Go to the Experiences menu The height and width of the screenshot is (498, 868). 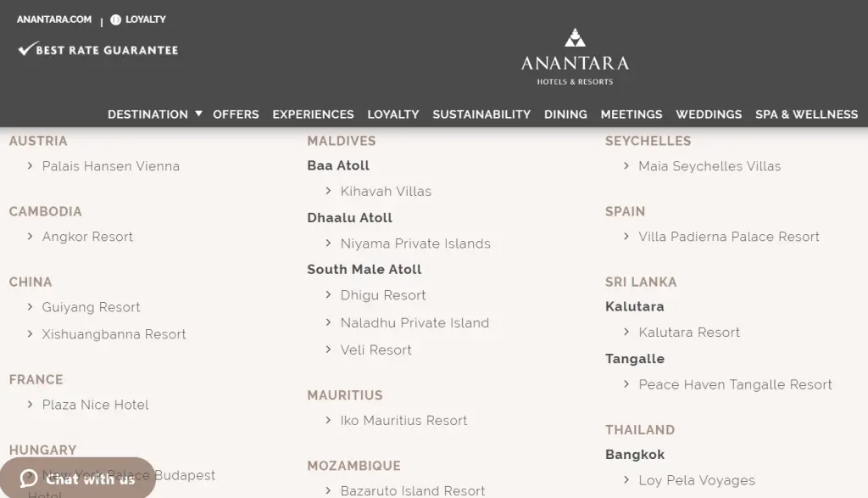313,115
